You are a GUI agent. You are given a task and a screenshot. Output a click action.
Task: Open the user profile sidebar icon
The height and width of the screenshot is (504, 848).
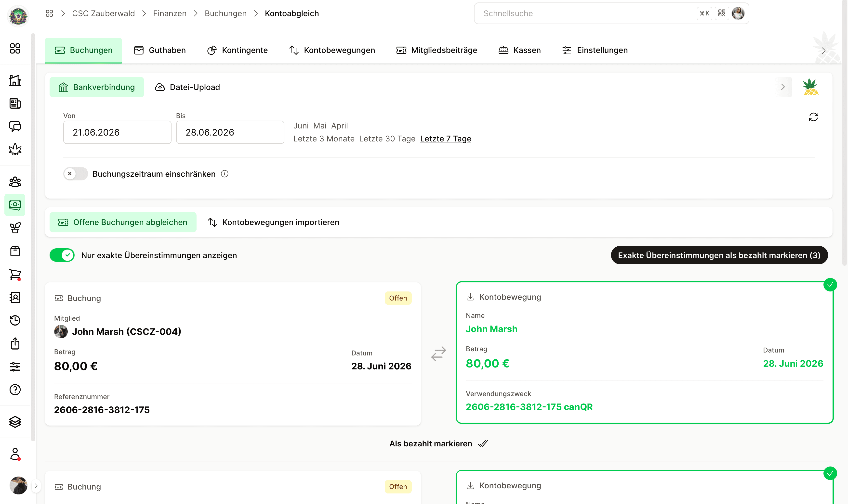[15, 454]
